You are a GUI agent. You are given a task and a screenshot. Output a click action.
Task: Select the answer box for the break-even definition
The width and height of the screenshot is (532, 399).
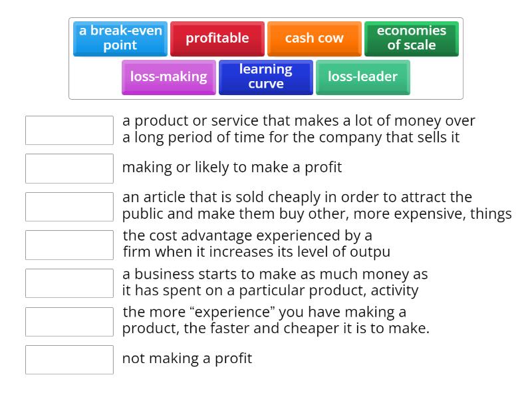69,283
